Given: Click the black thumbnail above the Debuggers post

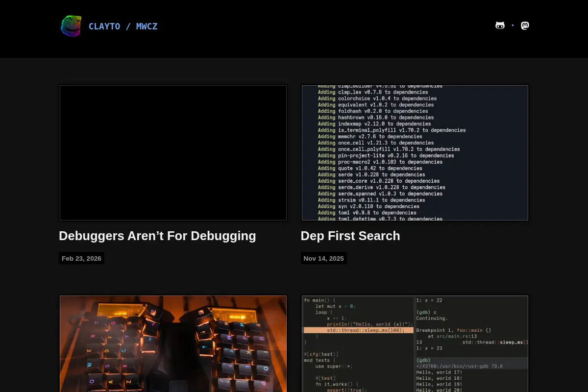Looking at the screenshot, I should coord(173,153).
